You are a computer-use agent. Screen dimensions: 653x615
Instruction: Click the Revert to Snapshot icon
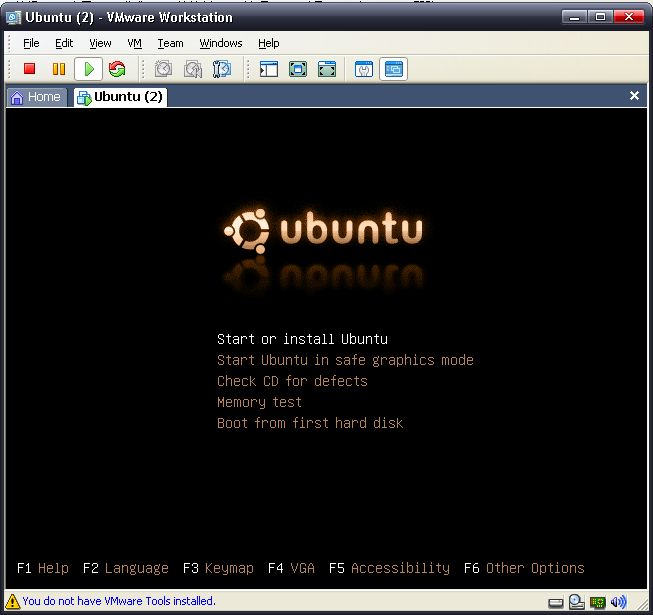tap(193, 69)
